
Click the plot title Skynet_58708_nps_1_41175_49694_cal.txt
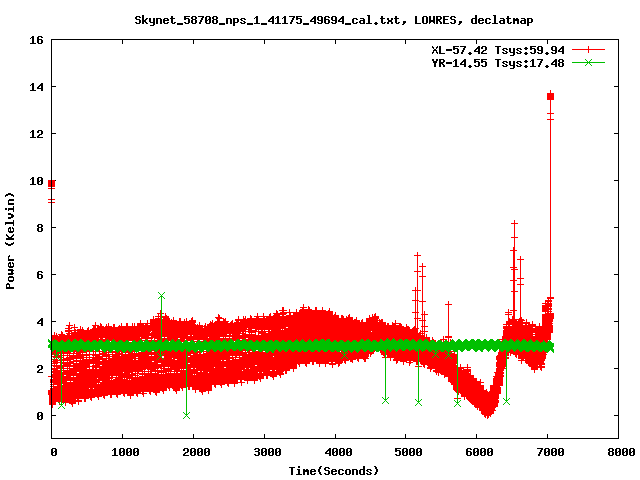coord(267,20)
